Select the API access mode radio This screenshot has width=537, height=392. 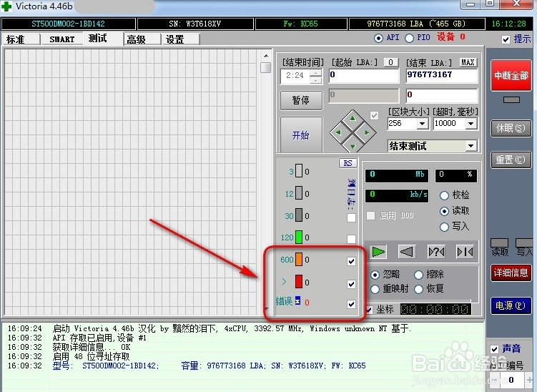coord(378,38)
